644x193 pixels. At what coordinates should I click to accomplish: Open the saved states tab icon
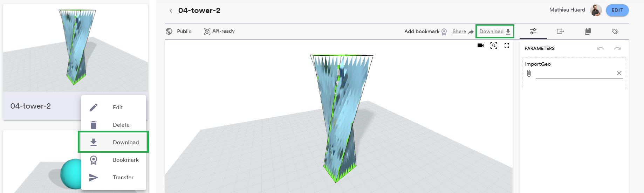(588, 32)
